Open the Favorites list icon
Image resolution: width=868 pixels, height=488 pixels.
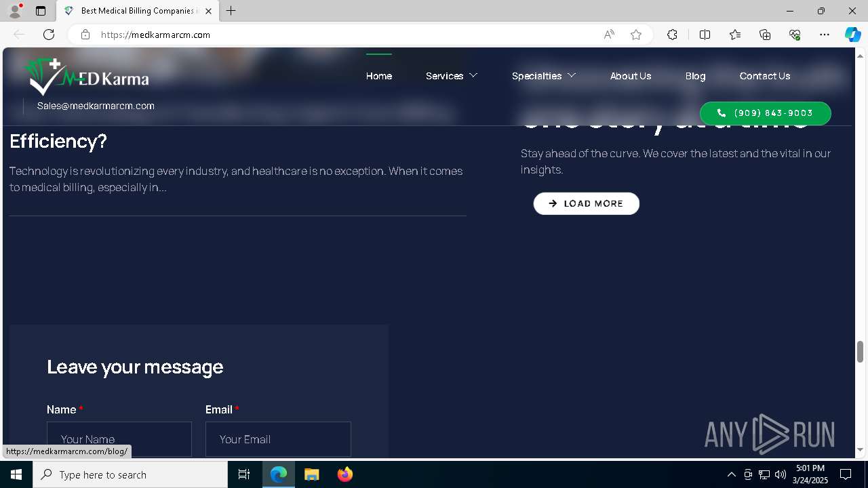pyautogui.click(x=735, y=35)
